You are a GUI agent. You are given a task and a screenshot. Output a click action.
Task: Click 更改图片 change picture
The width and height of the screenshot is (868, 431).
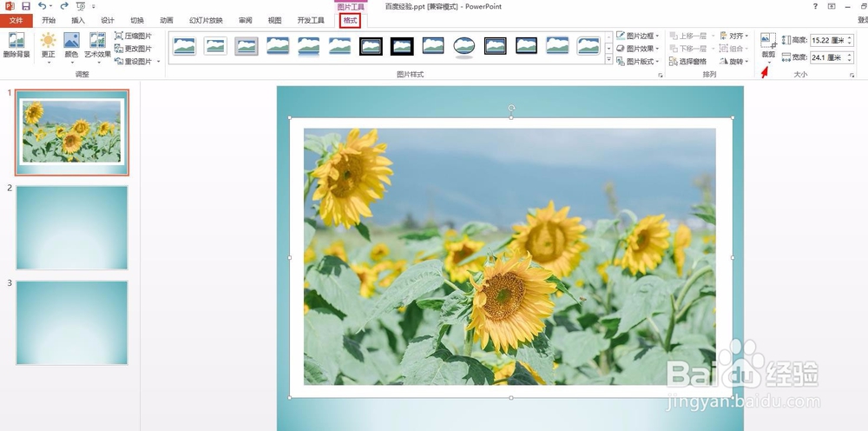click(x=134, y=48)
